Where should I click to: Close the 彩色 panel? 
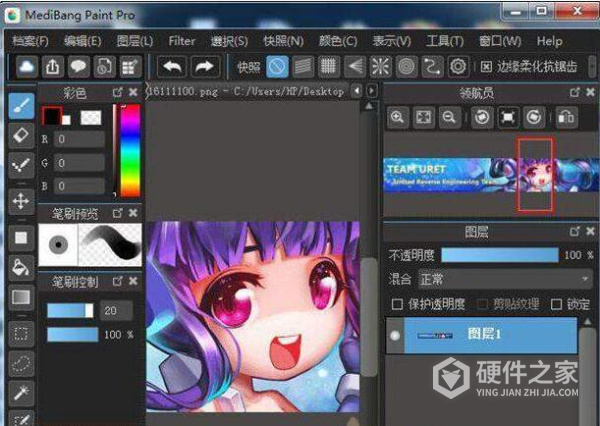133,93
